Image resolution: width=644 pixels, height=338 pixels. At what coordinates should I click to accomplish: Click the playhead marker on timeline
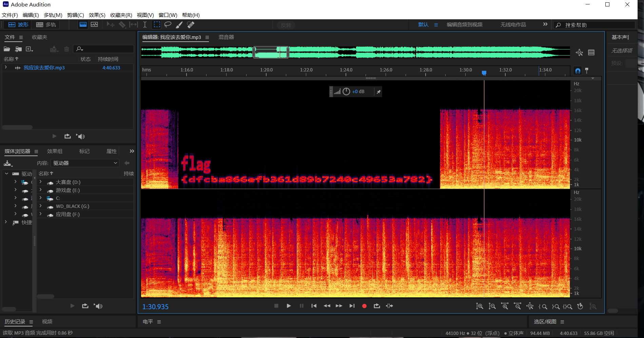coord(484,73)
